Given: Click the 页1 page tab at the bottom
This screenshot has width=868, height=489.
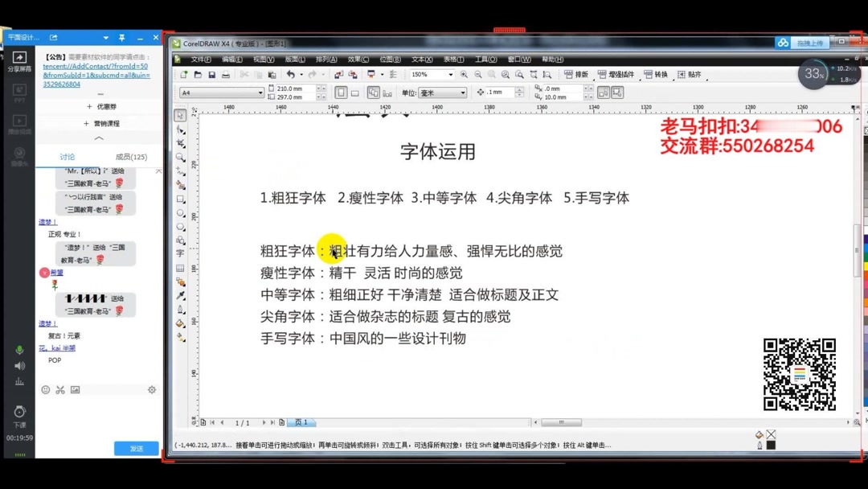Looking at the screenshot, I should [x=301, y=421].
